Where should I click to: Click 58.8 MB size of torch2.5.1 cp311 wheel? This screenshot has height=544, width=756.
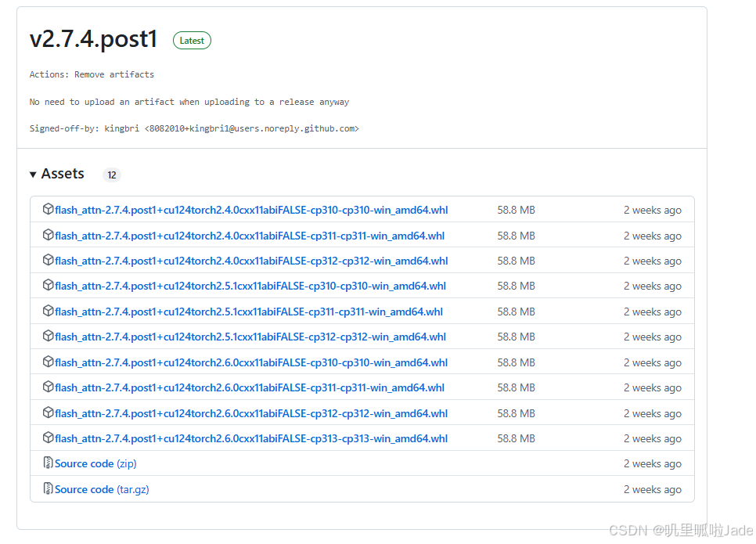coord(516,312)
